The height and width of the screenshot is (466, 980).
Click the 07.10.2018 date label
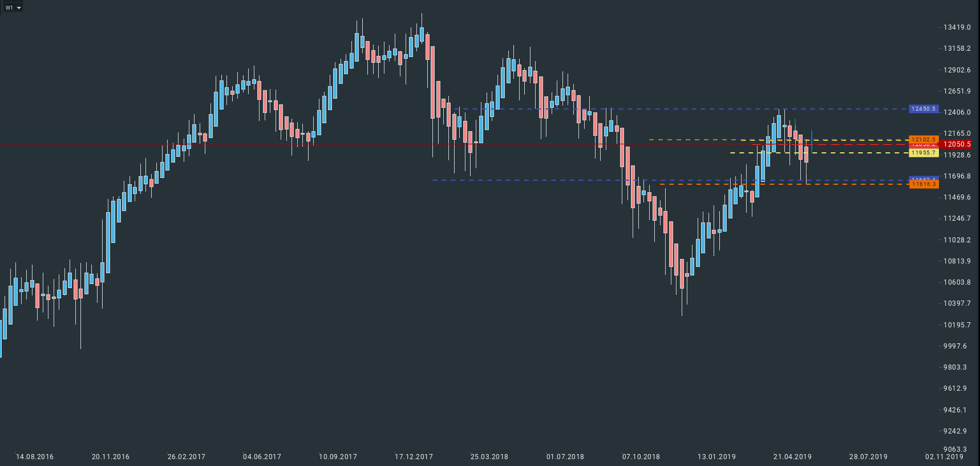pos(641,457)
